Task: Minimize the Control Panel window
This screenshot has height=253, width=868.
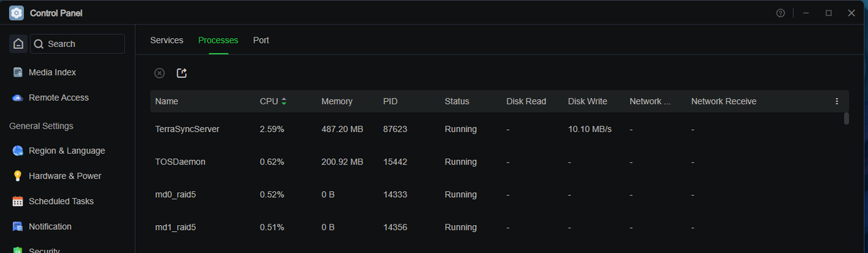Action: pyautogui.click(x=806, y=13)
